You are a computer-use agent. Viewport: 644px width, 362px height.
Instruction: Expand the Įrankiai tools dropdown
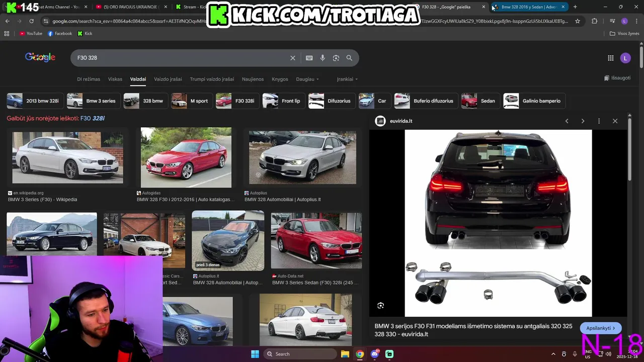348,79
